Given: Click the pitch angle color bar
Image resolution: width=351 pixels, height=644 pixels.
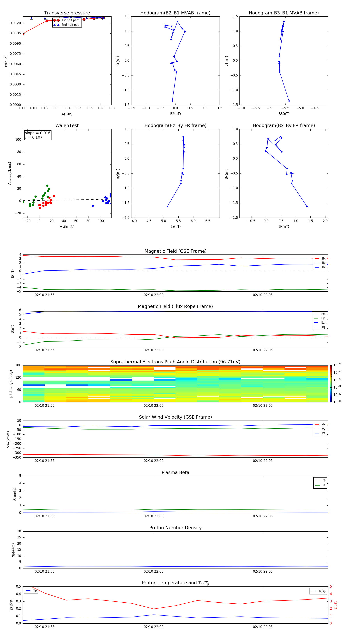Looking at the screenshot, I should click(x=331, y=384).
